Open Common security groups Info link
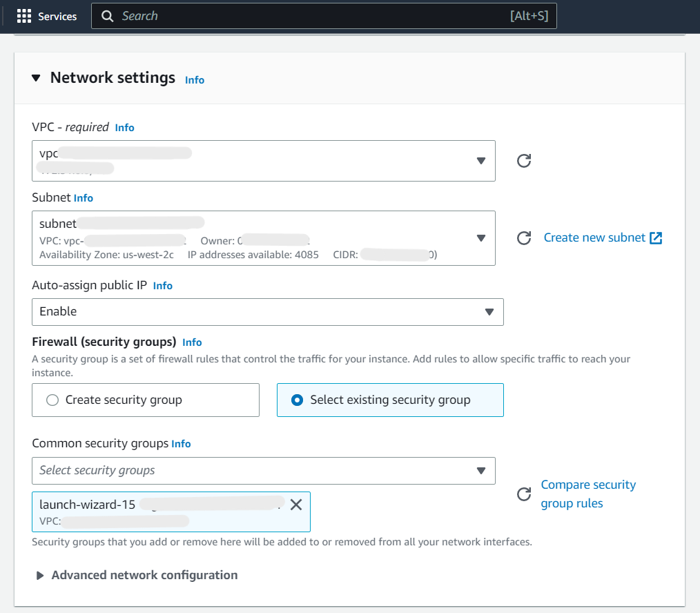Screen dimensions: 700x613 click(181, 444)
